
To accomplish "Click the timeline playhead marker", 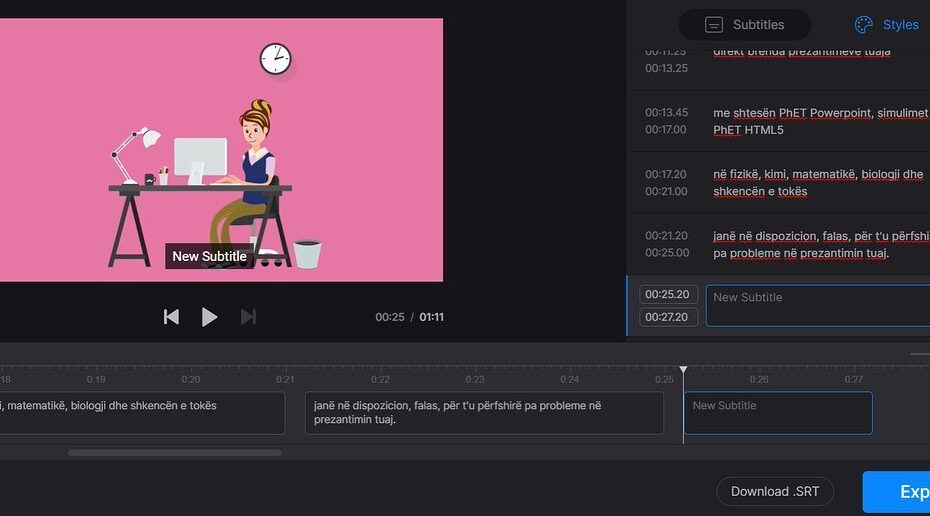I will tap(684, 371).
